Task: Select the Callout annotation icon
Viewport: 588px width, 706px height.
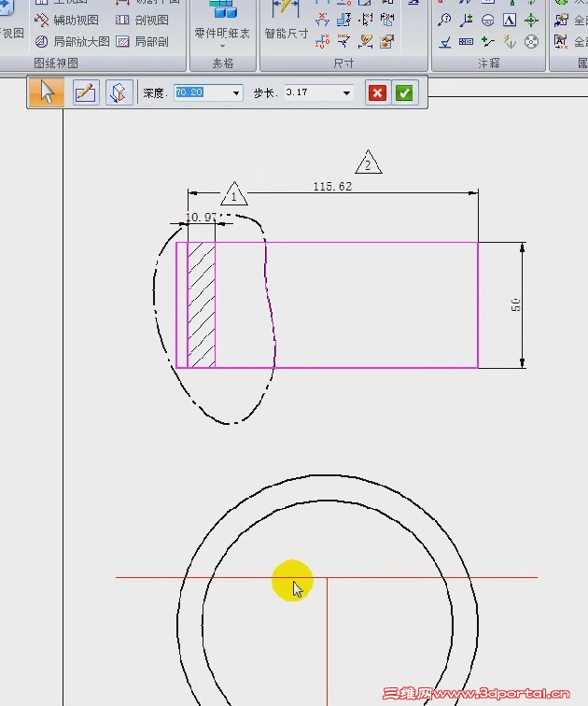Action: pyautogui.click(x=444, y=20)
